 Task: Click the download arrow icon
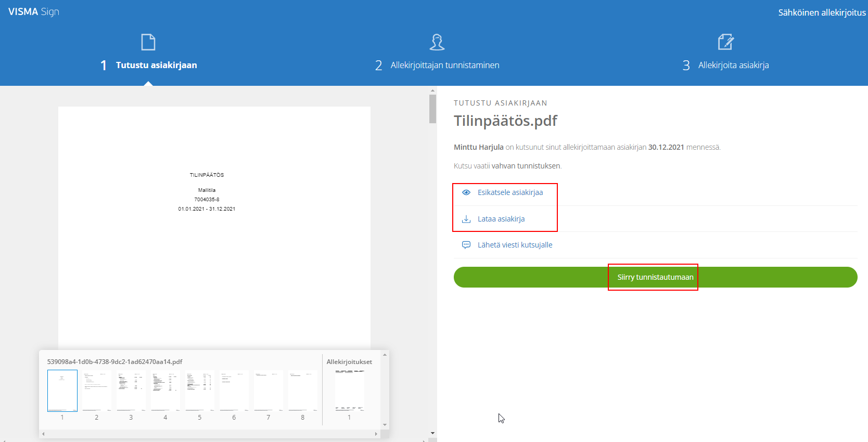tap(466, 219)
